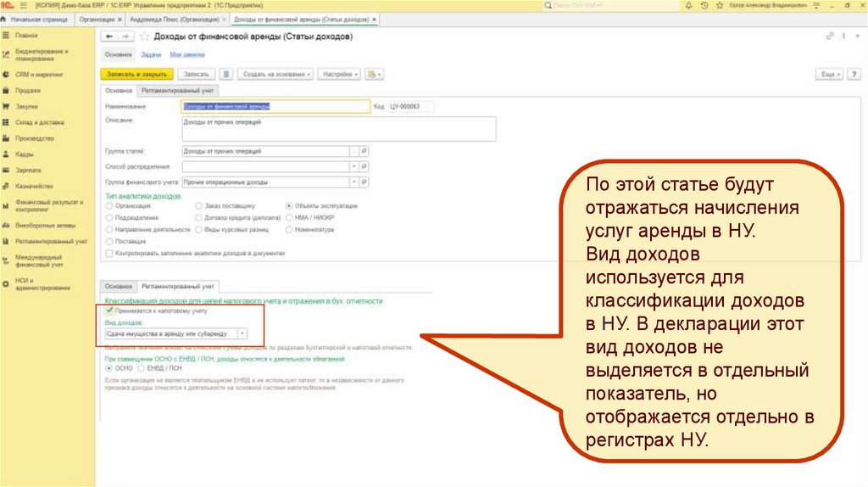Screen dimensions: 868x487
Task: Expand Способ распределения dropdown arrow
Action: (353, 167)
